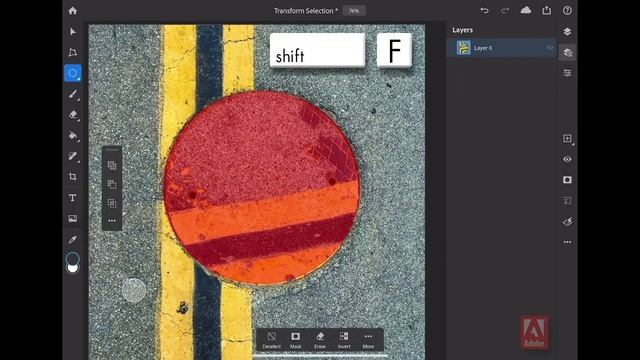Add a layer mask
The image size is (640, 360).
point(567,180)
